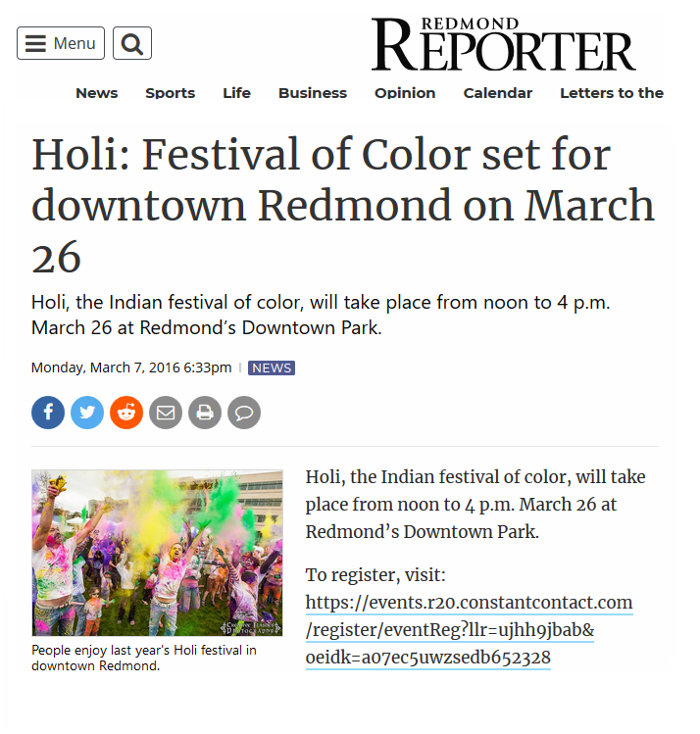Click the search magnifier icon
The width and height of the screenshot is (700, 734).
point(132,43)
